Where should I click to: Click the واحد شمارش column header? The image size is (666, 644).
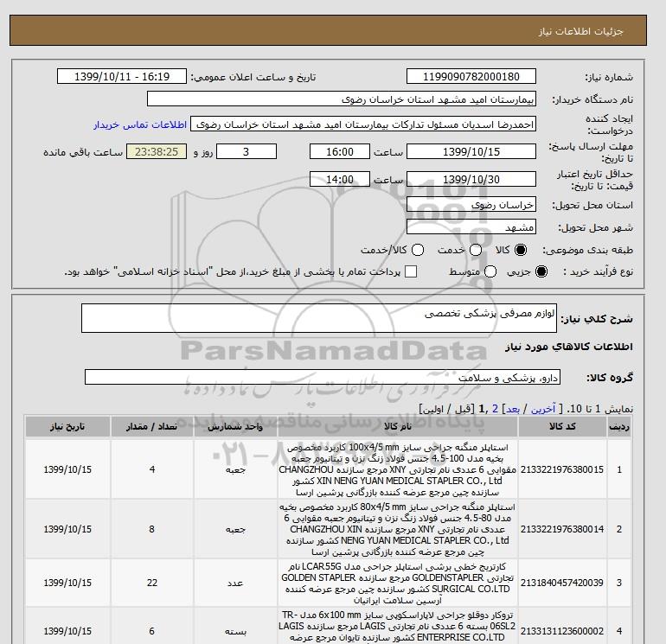tap(235, 427)
